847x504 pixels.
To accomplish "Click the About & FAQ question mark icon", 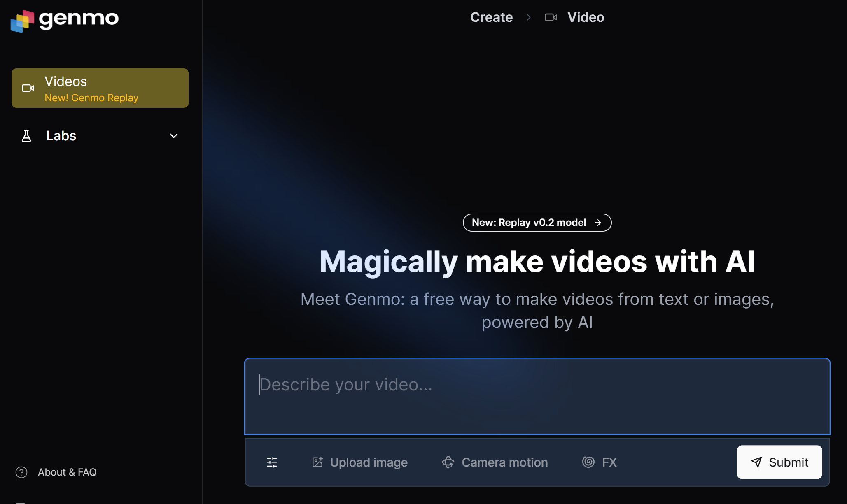I will pos(21,472).
